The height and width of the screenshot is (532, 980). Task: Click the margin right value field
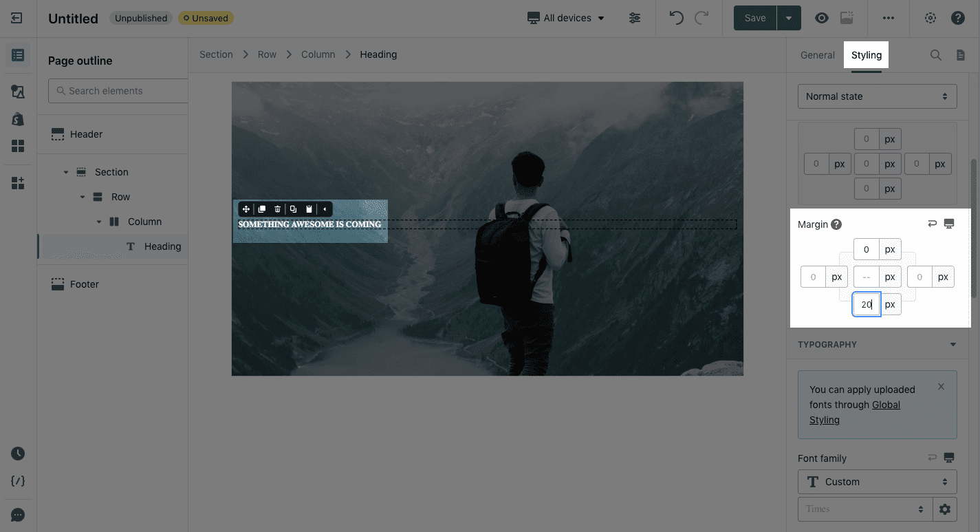[920, 277]
